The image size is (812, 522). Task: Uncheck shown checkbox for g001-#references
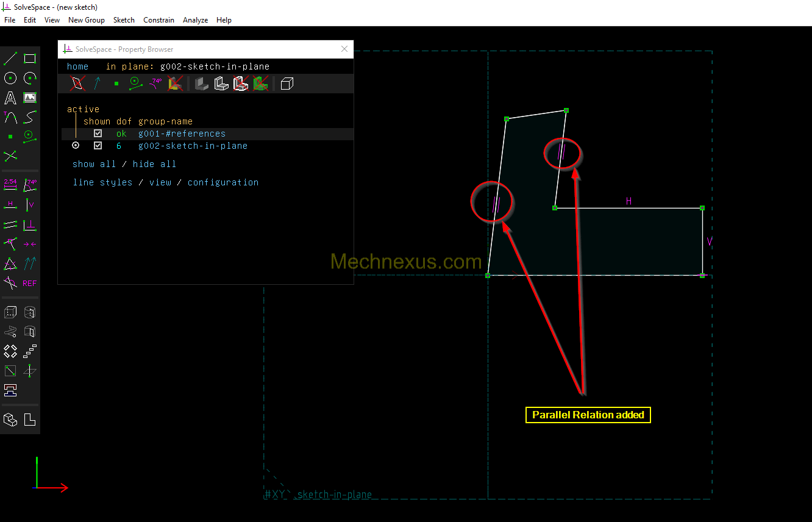coord(98,134)
